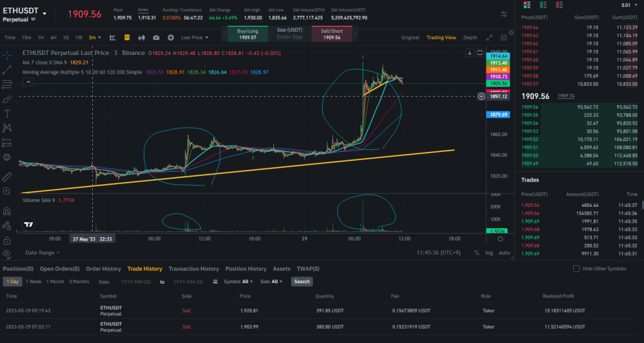The width and height of the screenshot is (644, 343).
Task: Take a chart snapshot with camera
Action: tap(156, 37)
